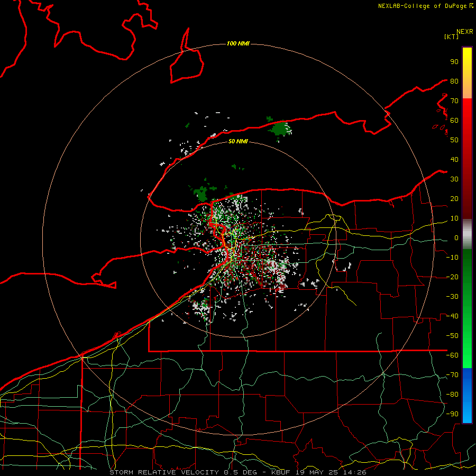The height and width of the screenshot is (476, 476).
Task: Click the large green echo cluster over the lake
Action: click(x=280, y=129)
